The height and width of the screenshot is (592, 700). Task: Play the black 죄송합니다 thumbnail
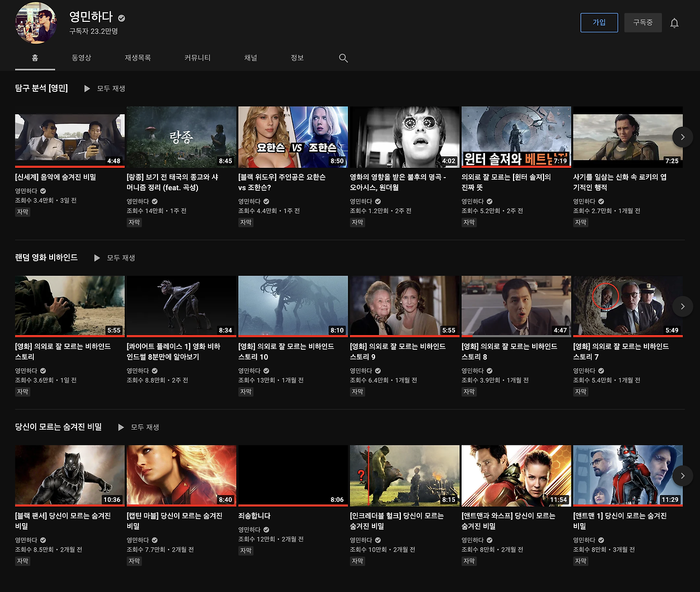tap(293, 476)
